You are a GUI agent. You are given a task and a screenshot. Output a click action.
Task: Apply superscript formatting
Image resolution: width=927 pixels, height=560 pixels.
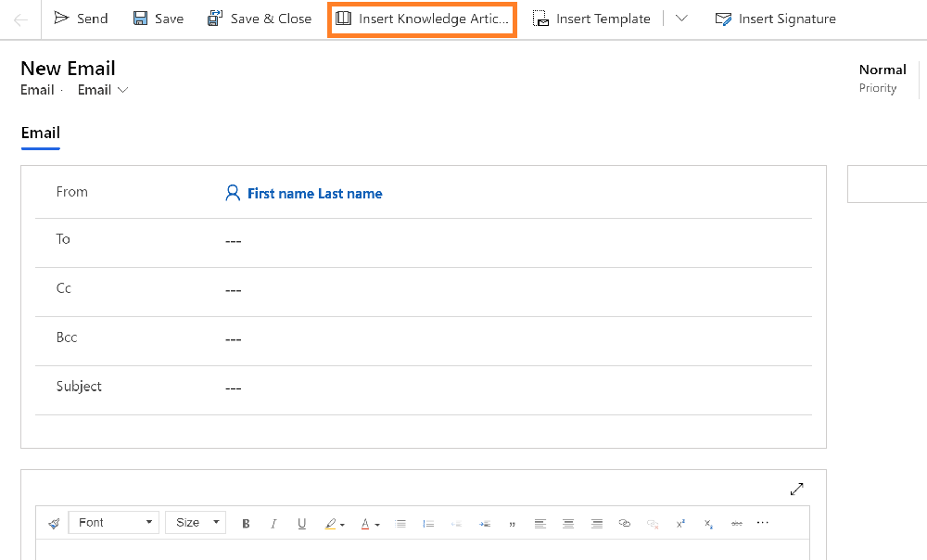click(679, 522)
